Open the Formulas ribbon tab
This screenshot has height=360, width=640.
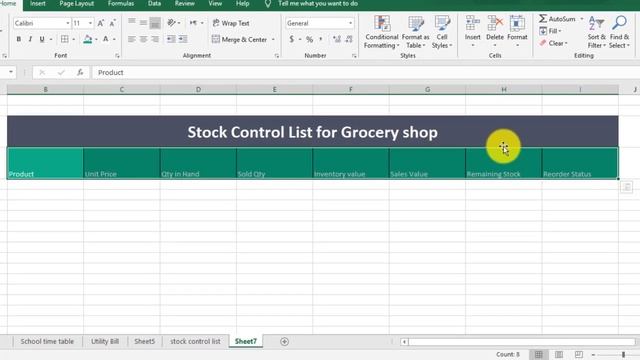tap(121, 4)
